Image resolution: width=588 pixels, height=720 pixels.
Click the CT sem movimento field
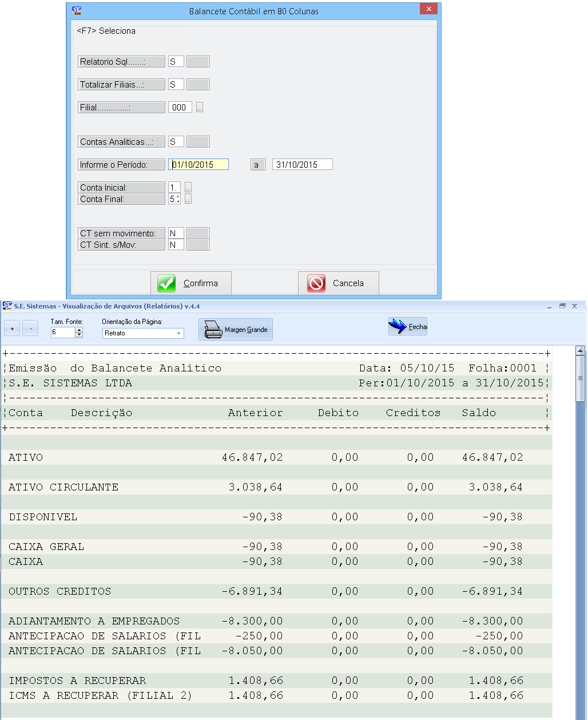tap(176, 234)
